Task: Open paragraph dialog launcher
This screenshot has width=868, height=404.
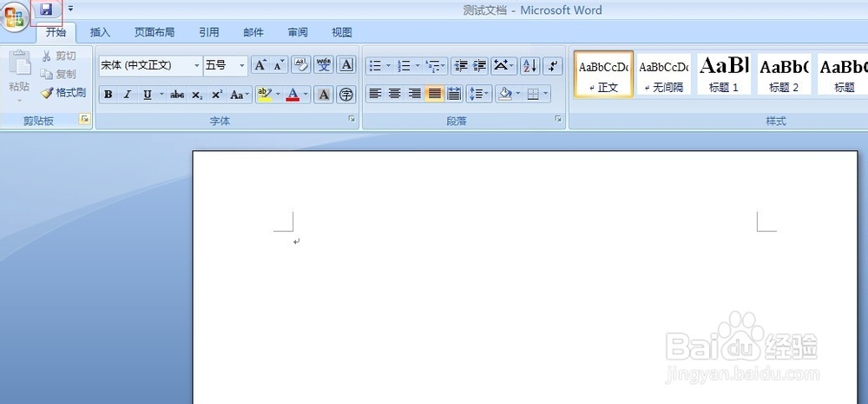Action: click(558, 119)
